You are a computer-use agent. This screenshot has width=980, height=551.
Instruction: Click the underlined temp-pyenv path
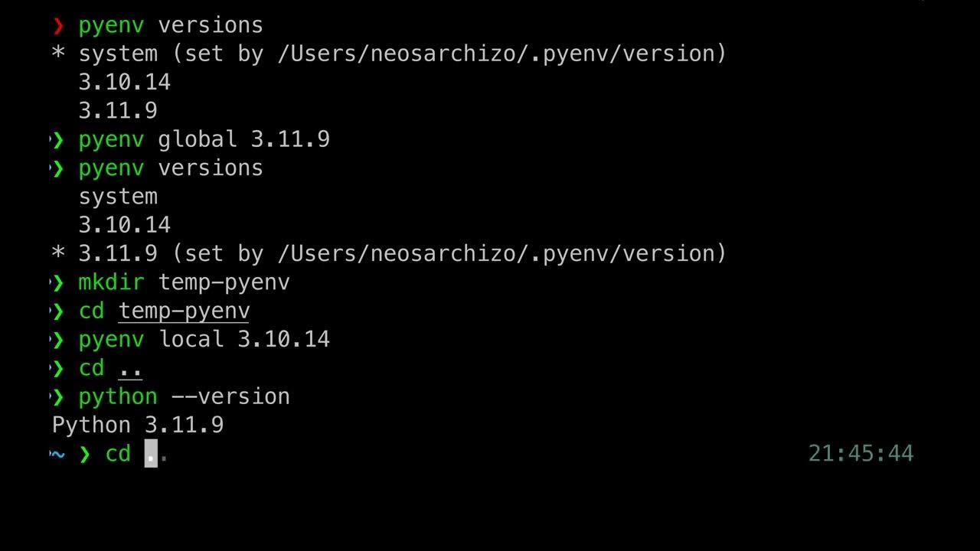(x=184, y=311)
